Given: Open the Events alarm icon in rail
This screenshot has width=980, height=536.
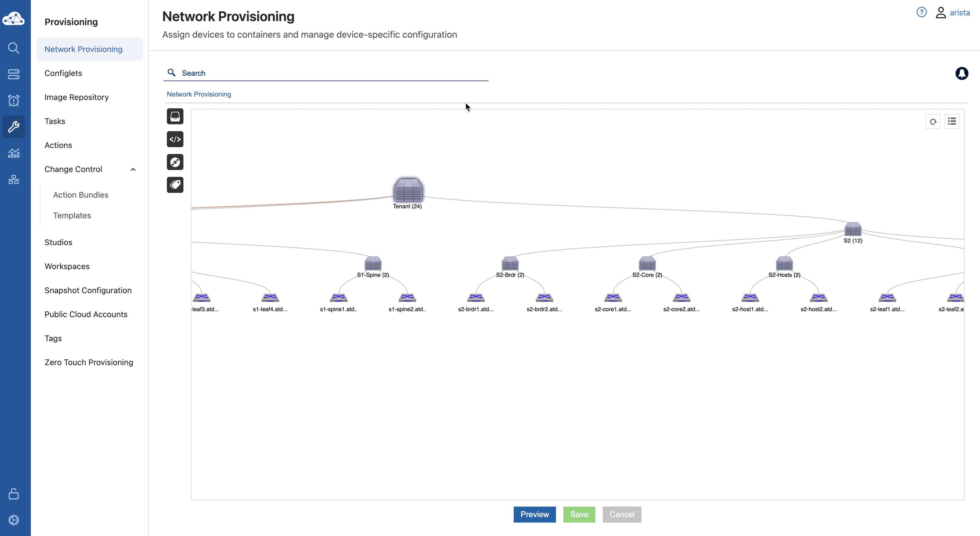Looking at the screenshot, I should pos(14,100).
